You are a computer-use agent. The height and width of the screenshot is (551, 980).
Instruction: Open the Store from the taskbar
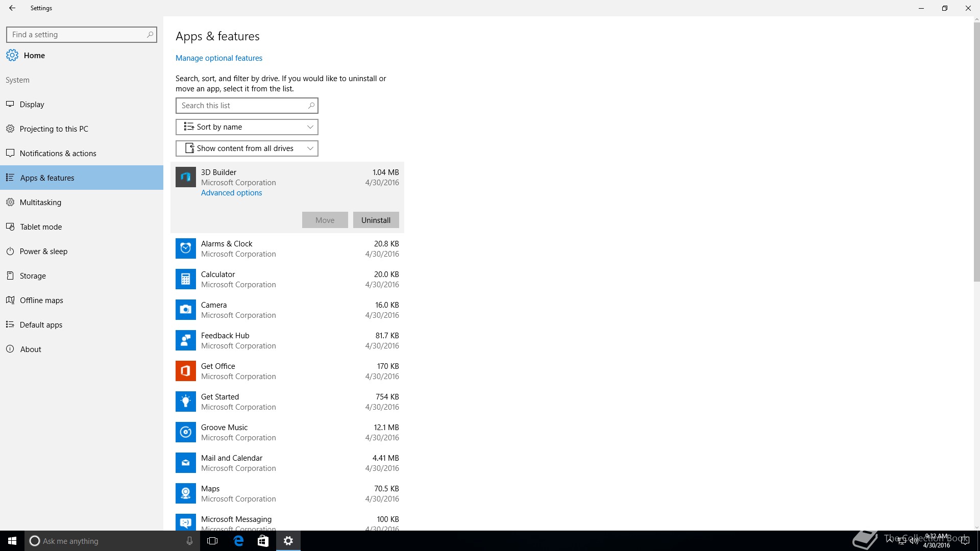pos(263,541)
